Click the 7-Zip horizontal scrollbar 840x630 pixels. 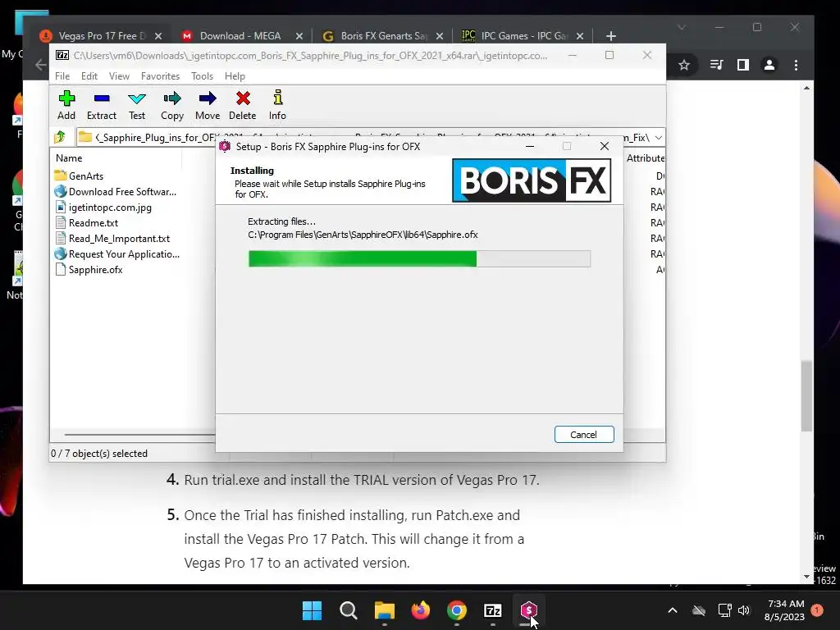tap(139, 435)
